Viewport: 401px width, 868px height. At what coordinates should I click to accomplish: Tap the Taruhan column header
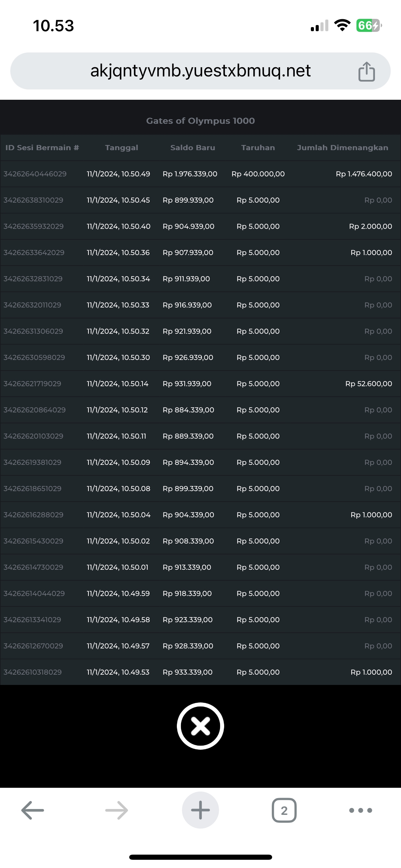[258, 148]
